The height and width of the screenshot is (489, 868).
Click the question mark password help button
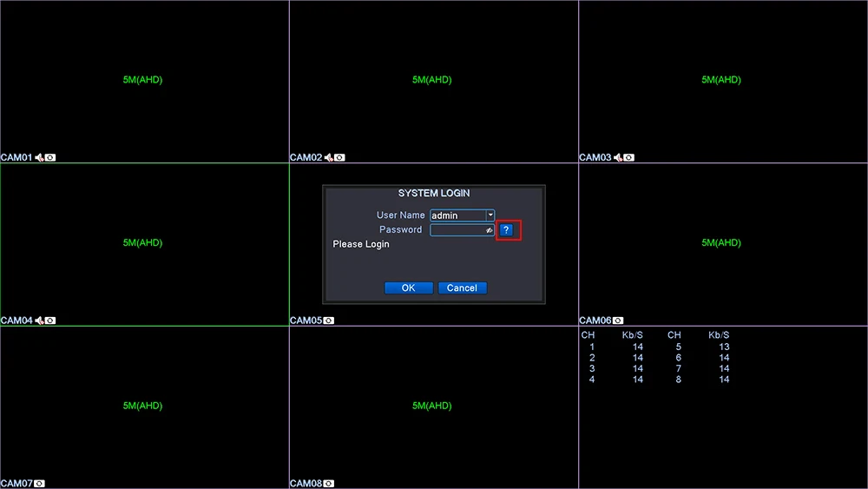tap(506, 230)
